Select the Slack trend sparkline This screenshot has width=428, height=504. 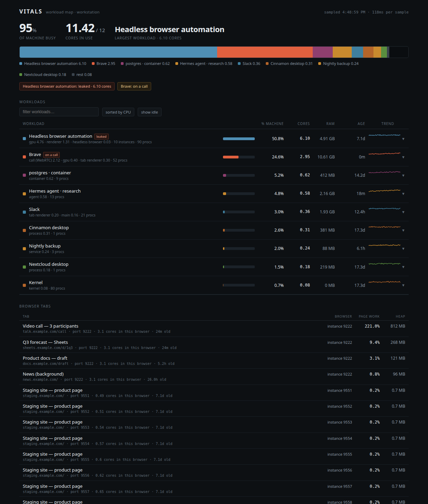click(385, 209)
